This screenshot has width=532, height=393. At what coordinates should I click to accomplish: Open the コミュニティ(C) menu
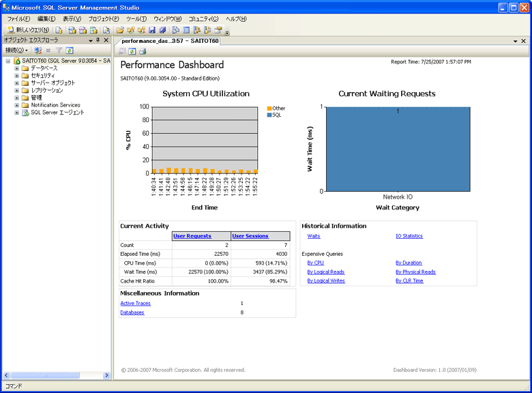click(203, 19)
